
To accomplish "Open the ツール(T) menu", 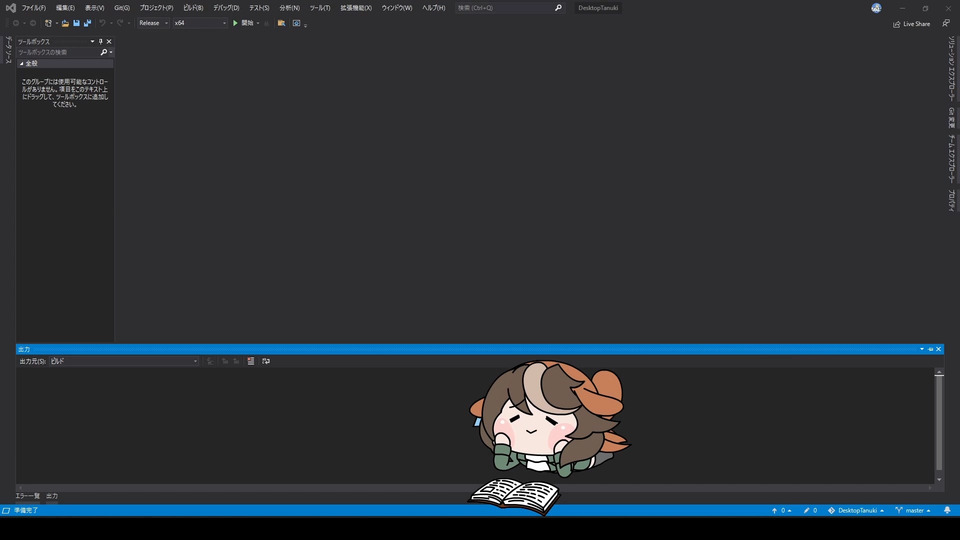I will (320, 8).
